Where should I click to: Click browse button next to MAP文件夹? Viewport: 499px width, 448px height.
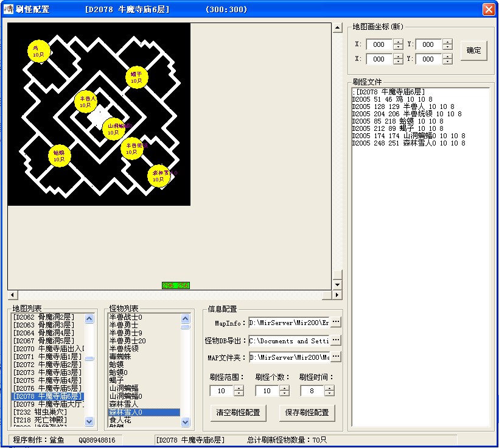click(336, 357)
